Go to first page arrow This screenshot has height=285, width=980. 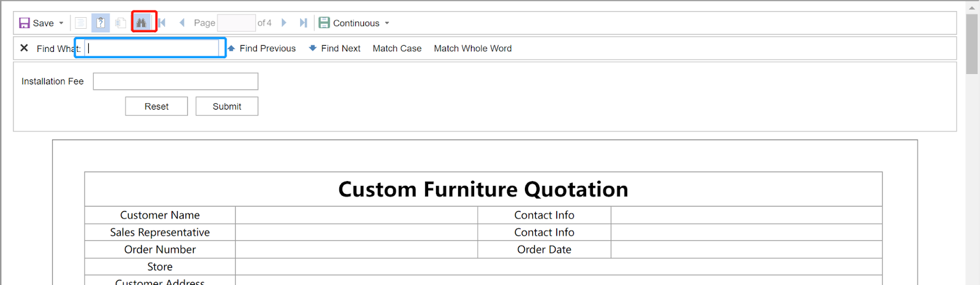coord(162,23)
